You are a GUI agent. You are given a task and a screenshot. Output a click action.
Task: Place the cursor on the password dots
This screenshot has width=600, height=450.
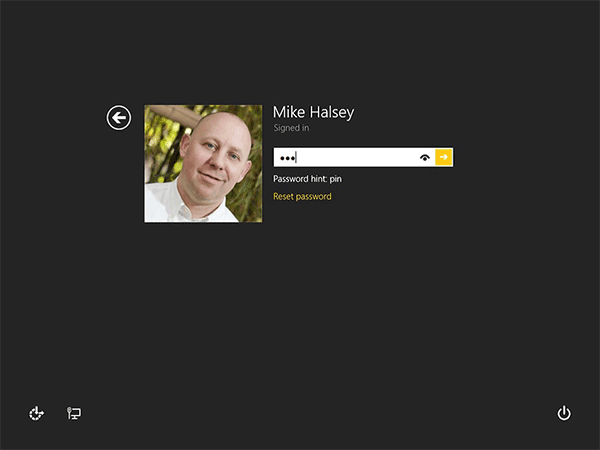tap(287, 158)
